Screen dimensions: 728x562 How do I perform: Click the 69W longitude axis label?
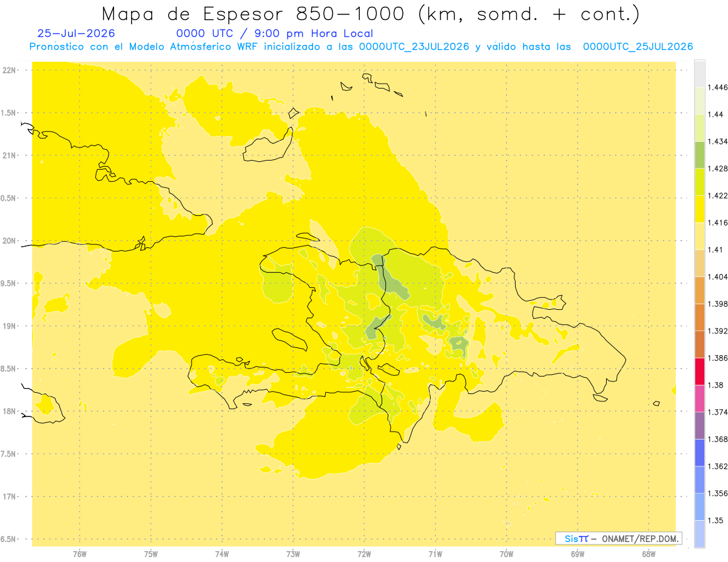[x=578, y=554]
